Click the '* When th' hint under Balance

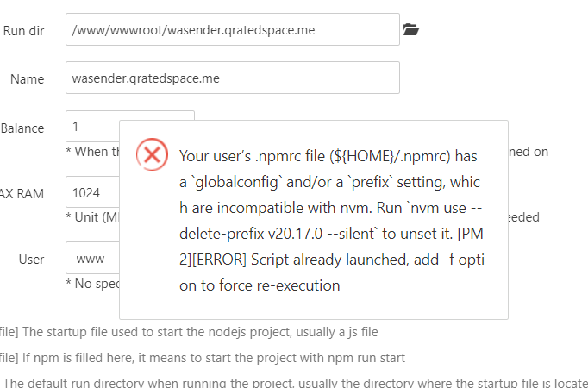tap(91, 152)
